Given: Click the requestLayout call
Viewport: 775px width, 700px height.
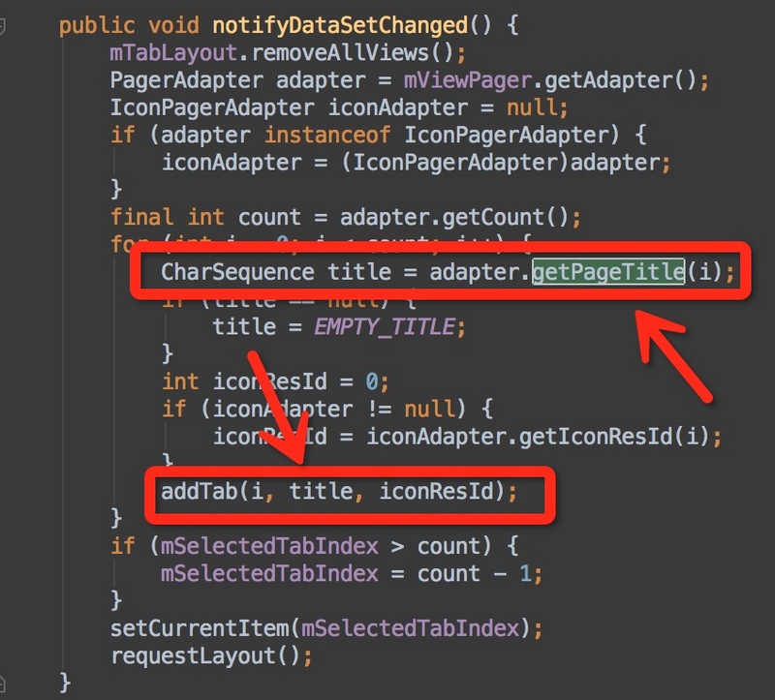Looking at the screenshot, I should [193, 656].
